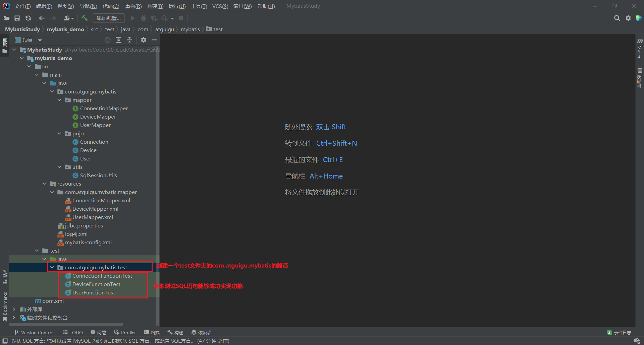This screenshot has height=345, width=644.
Task: Select the SqlSessionUtils class file
Action: (x=95, y=176)
